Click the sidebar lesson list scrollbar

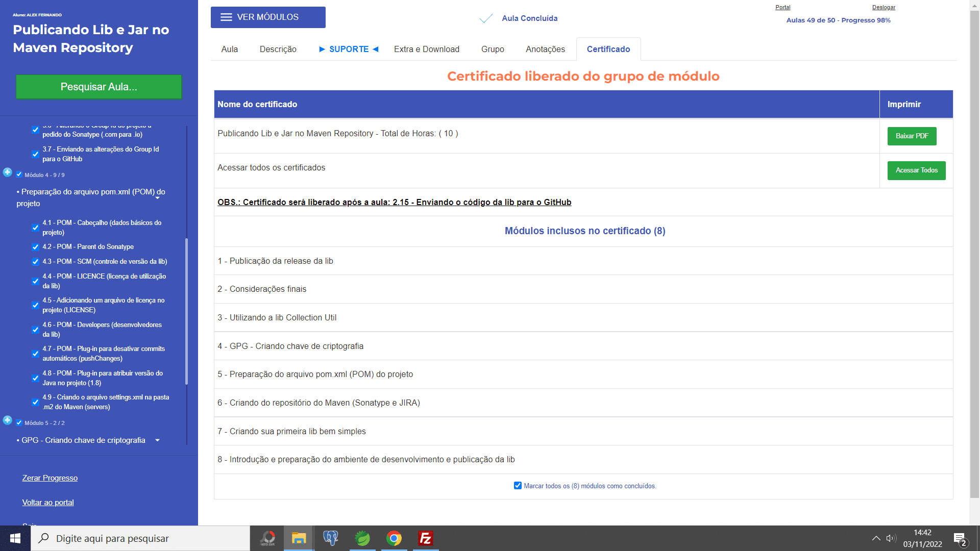pyautogui.click(x=186, y=311)
